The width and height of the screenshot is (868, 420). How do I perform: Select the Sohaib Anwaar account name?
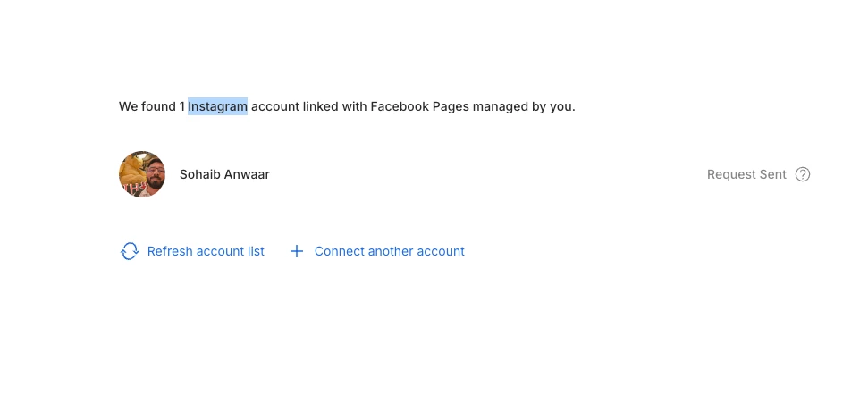click(224, 174)
